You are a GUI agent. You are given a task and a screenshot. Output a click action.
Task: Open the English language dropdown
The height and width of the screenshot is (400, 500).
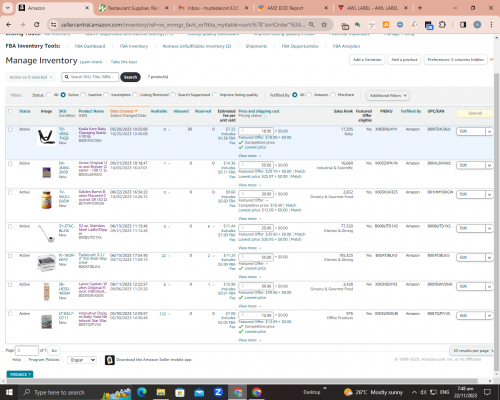82,360
